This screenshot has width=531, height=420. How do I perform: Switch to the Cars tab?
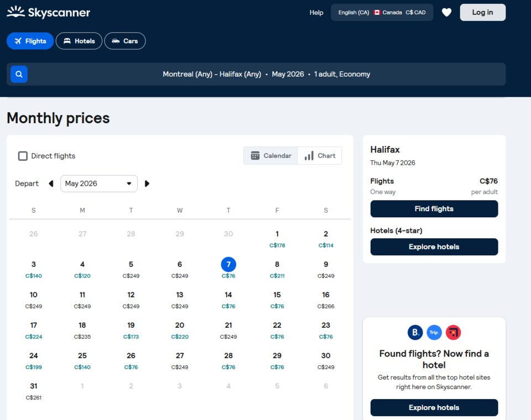pos(124,41)
